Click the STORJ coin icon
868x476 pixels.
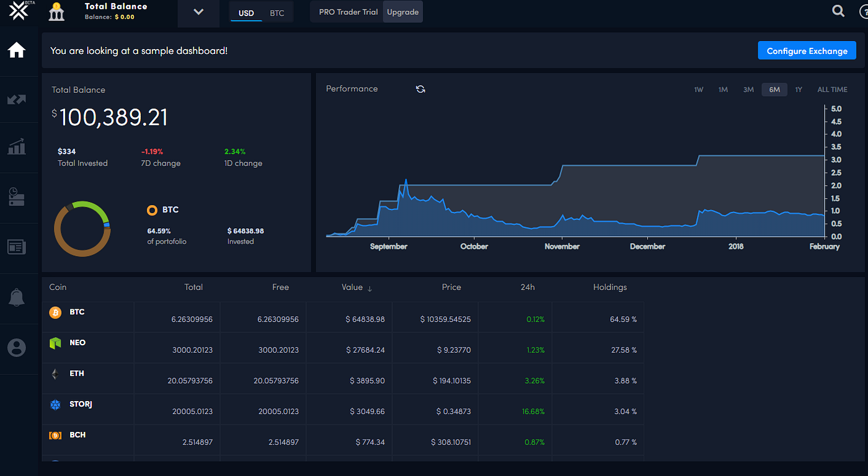pyautogui.click(x=56, y=405)
